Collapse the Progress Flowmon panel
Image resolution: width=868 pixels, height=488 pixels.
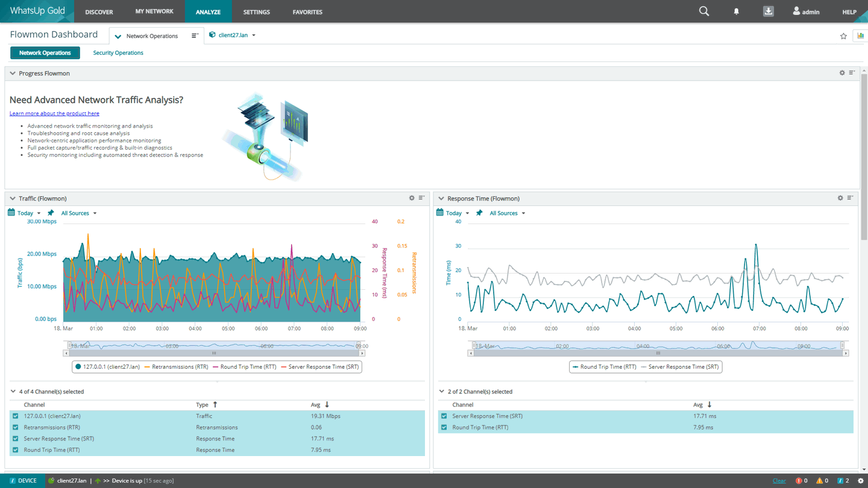[x=13, y=74]
